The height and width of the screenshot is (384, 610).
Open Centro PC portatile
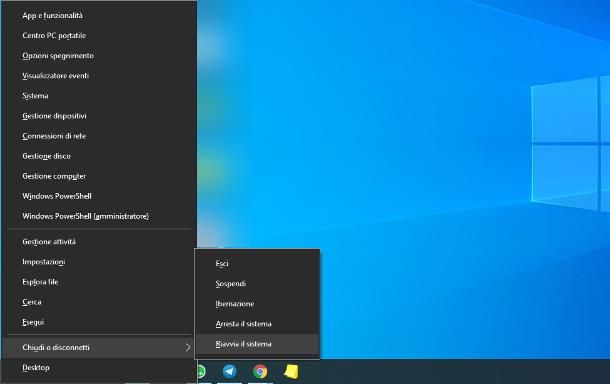pyautogui.click(x=99, y=36)
